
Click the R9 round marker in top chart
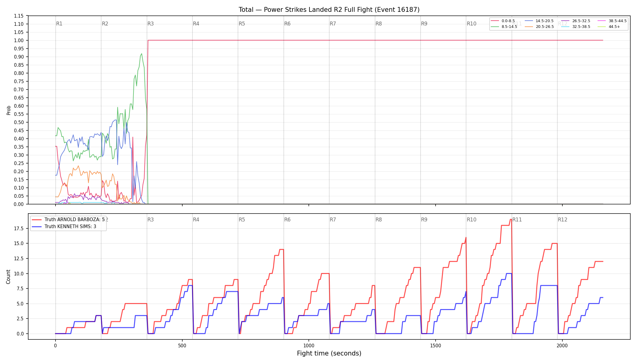424,24
